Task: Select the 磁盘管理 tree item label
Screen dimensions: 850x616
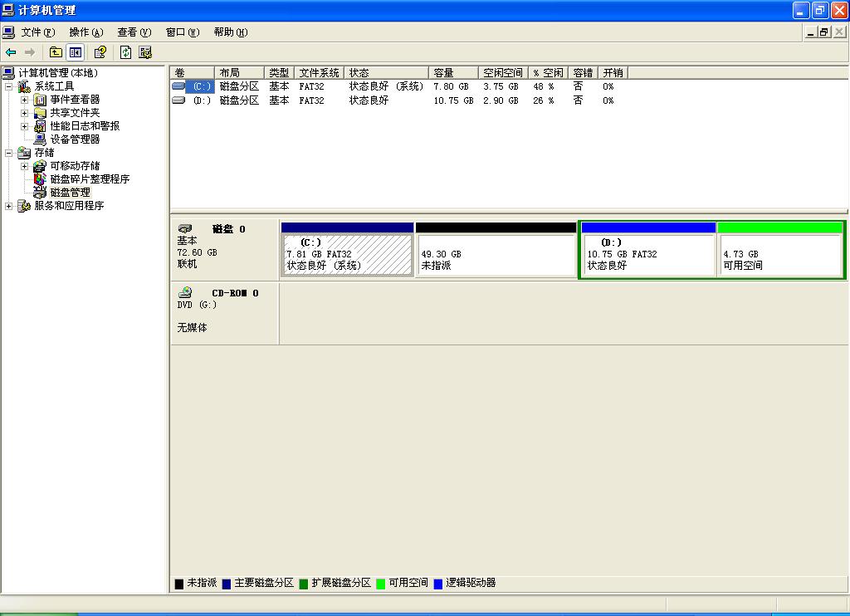Action: pyautogui.click(x=71, y=193)
